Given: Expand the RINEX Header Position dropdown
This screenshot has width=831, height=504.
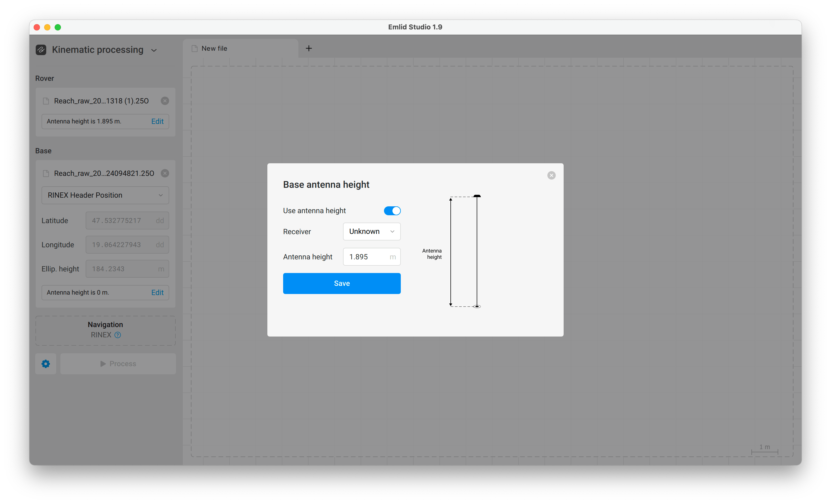Looking at the screenshot, I should (105, 195).
